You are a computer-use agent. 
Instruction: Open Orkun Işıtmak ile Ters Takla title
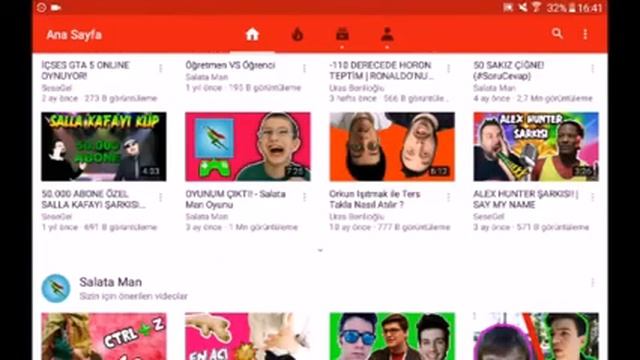[375, 199]
